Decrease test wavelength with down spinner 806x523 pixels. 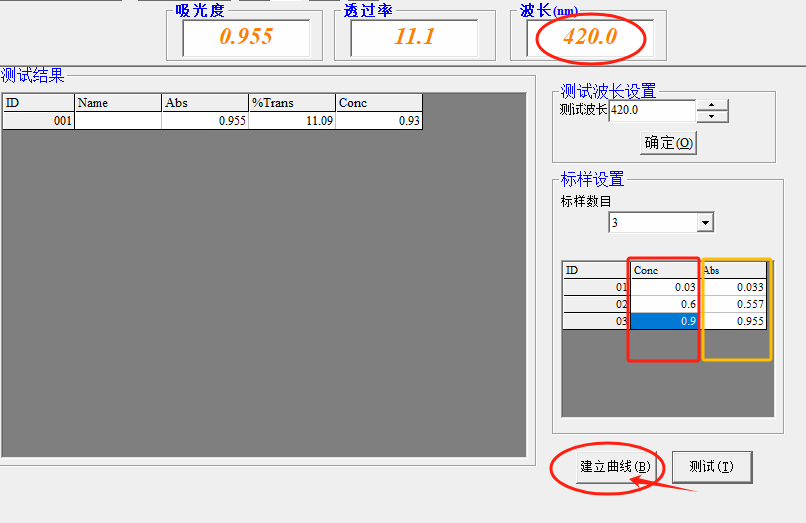tap(712, 117)
